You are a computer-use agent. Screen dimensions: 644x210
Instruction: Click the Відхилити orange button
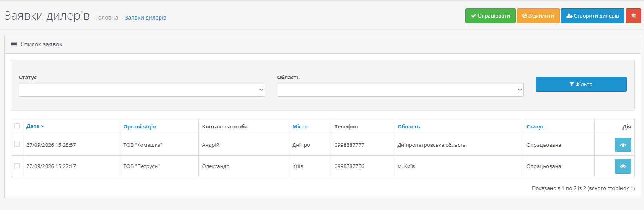point(538,16)
